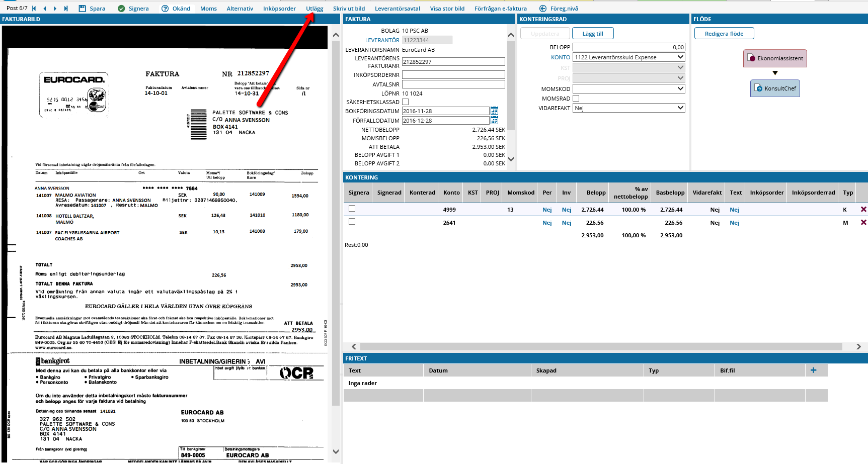Image resolution: width=868 pixels, height=464 pixels.
Task: Delete kontering row with konto 4999
Action: point(863,210)
